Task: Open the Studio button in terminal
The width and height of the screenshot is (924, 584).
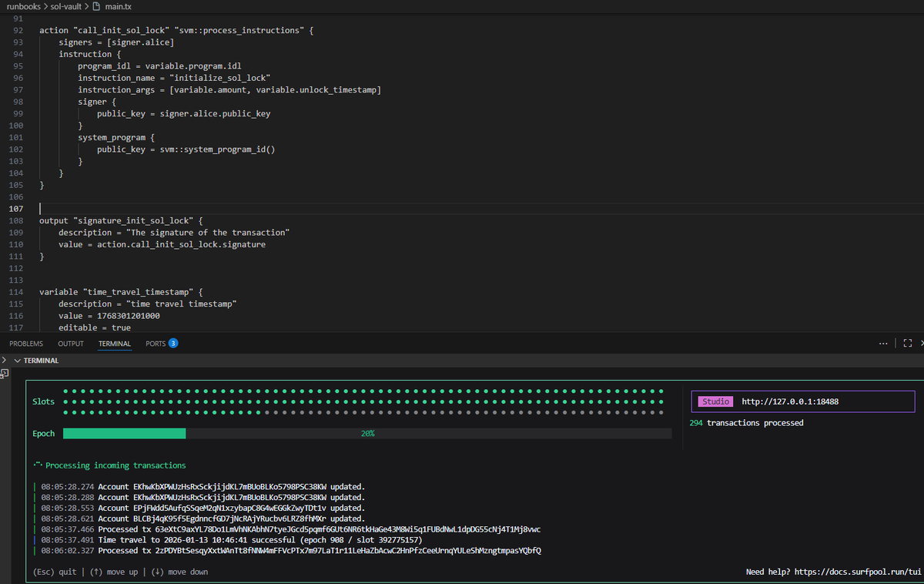Action: (x=715, y=401)
